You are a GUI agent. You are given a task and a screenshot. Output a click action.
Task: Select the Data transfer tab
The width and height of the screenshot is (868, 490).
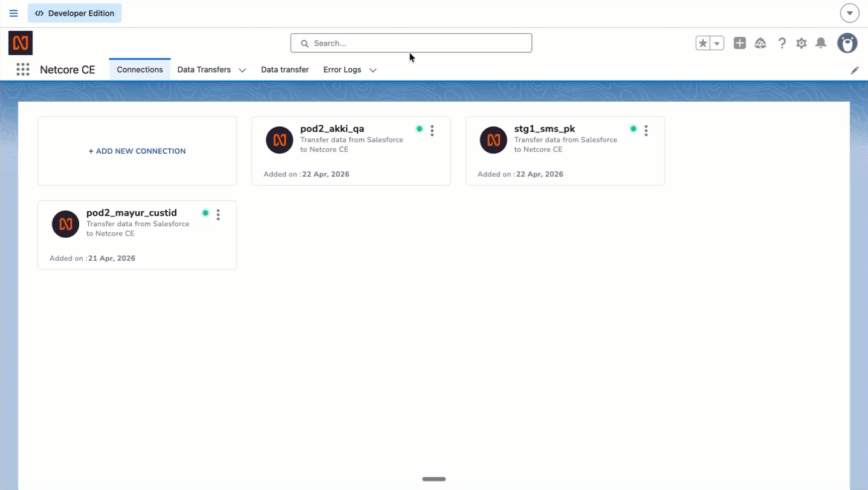[x=285, y=70]
